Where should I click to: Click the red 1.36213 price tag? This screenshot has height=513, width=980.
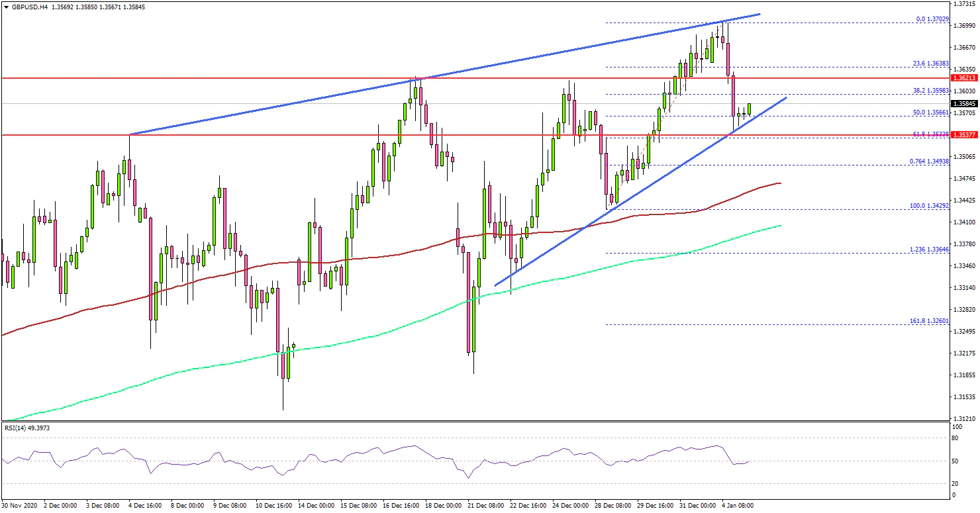point(965,78)
